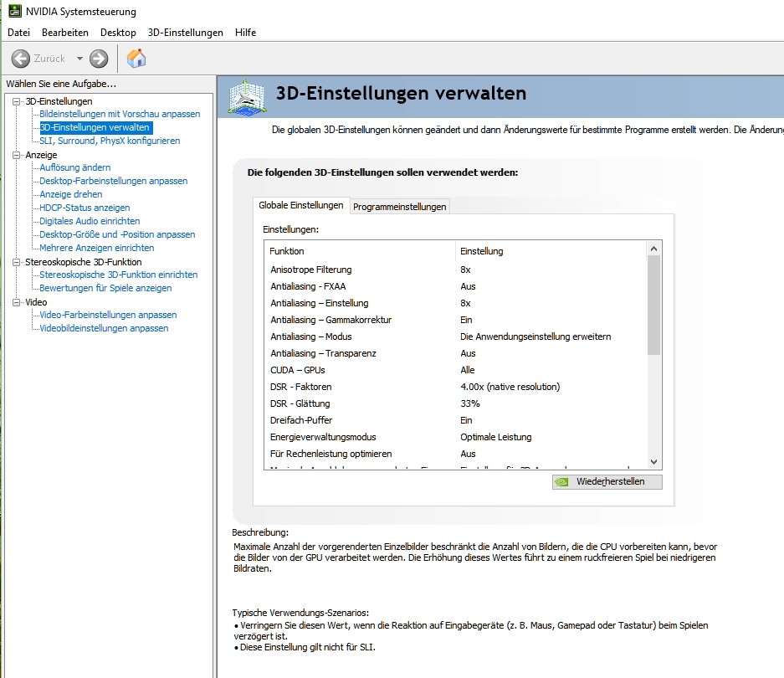Open Anzeige drehen
The height and width of the screenshot is (678, 784).
(70, 195)
